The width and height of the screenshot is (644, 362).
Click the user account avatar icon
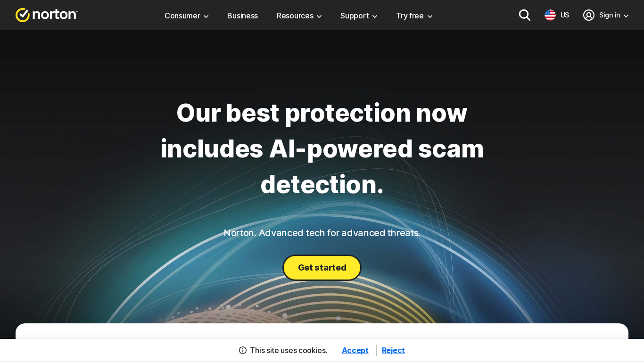[589, 15]
